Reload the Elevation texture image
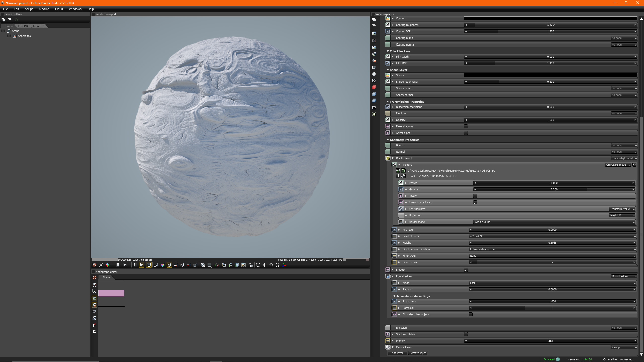This screenshot has height=362, width=644. tap(403, 171)
